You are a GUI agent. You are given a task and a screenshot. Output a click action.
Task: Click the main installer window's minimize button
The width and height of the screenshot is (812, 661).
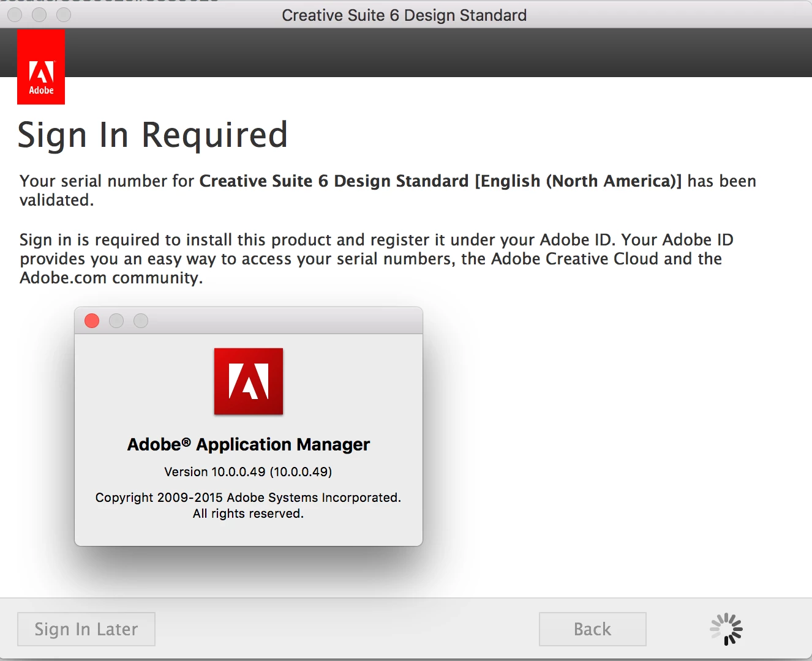coord(39,15)
